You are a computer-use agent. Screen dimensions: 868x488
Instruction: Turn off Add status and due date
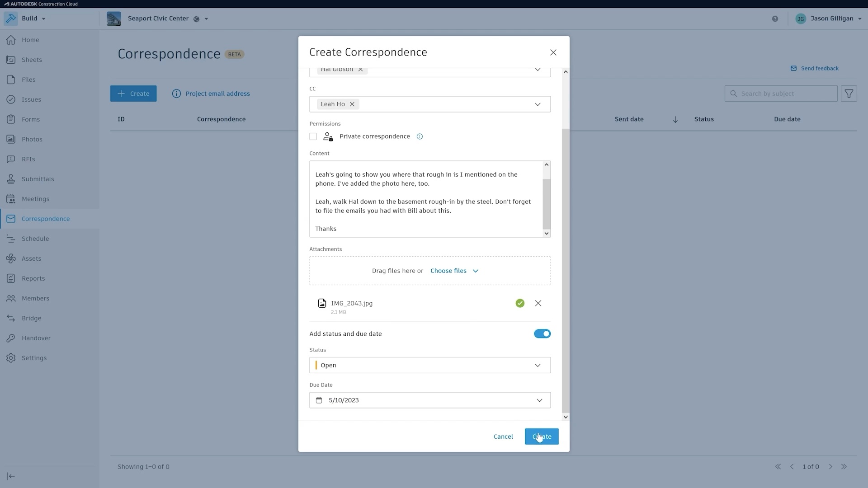[x=542, y=333]
